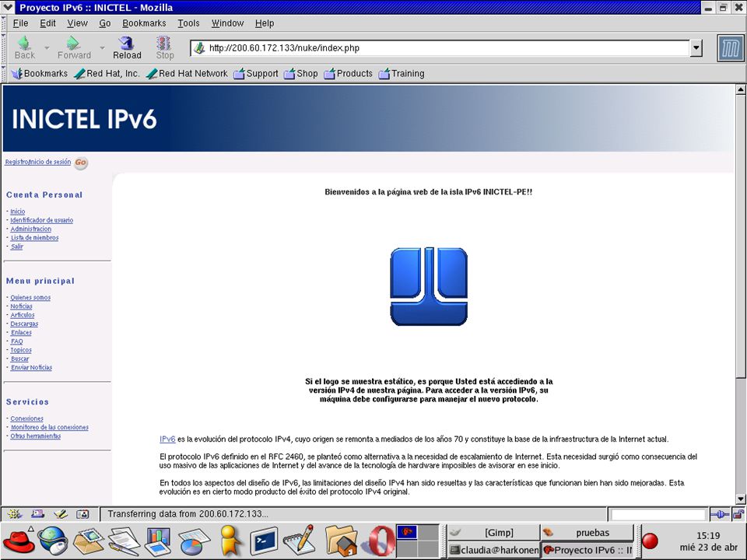Open the Red Hat Network bookmark
Screen dimensions: 747x560
(188, 73)
